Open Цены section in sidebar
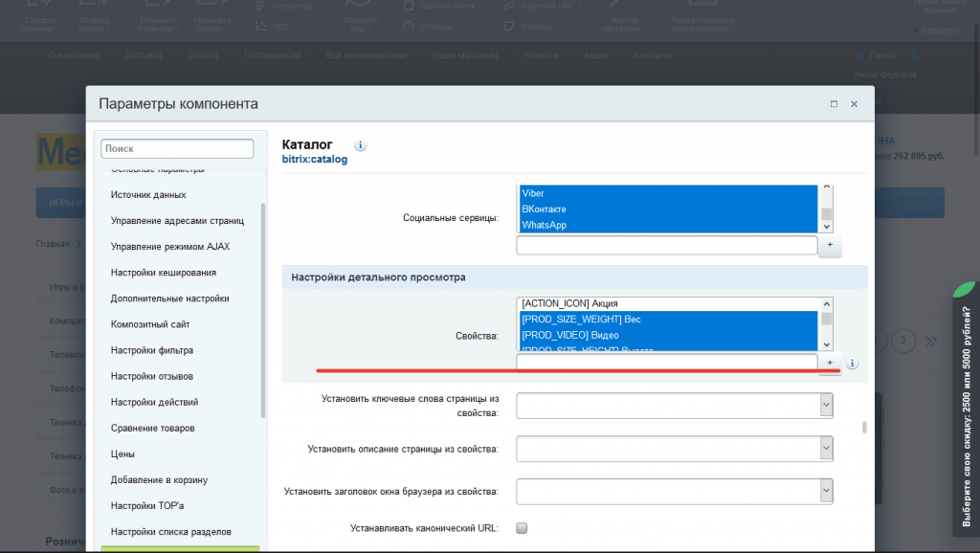980x553 pixels. click(122, 454)
